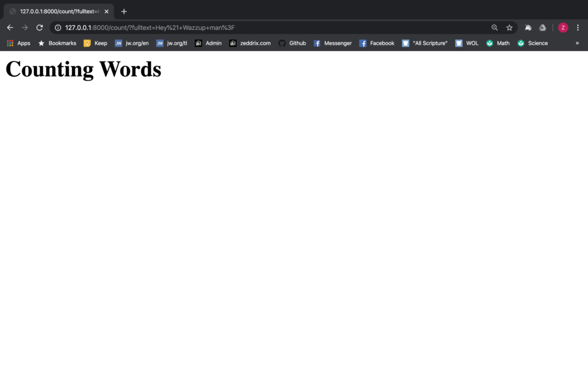Reload the current page
Screen dimensions: 588x368
pos(40,28)
